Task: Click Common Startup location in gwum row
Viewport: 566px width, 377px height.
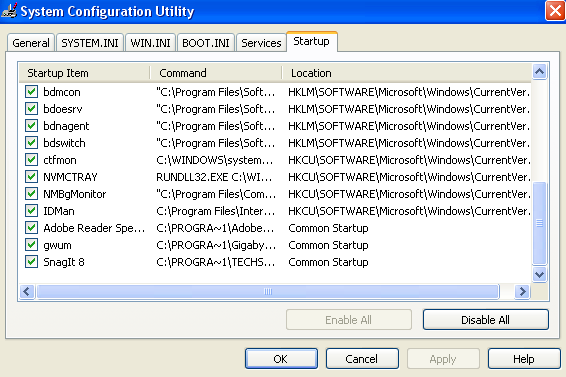Action: point(328,245)
